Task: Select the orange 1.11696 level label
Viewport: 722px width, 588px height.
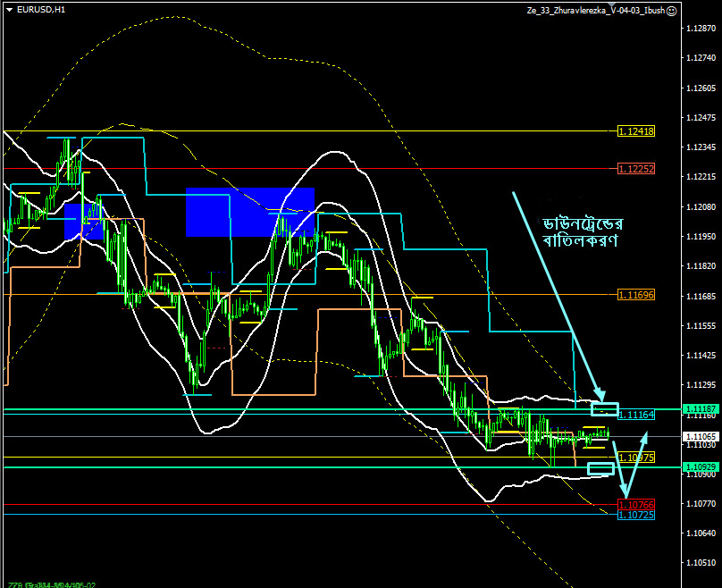Action: tap(636, 295)
